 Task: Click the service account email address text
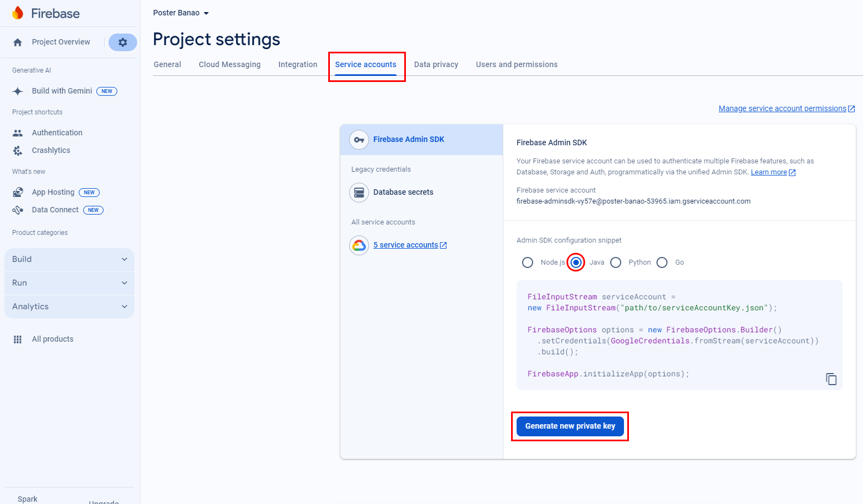(x=633, y=201)
